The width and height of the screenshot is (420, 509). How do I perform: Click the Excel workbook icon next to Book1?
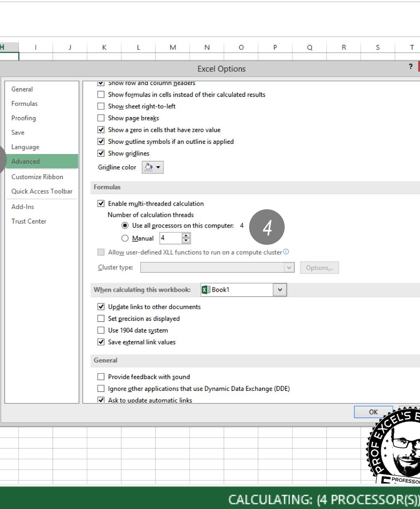click(x=205, y=290)
